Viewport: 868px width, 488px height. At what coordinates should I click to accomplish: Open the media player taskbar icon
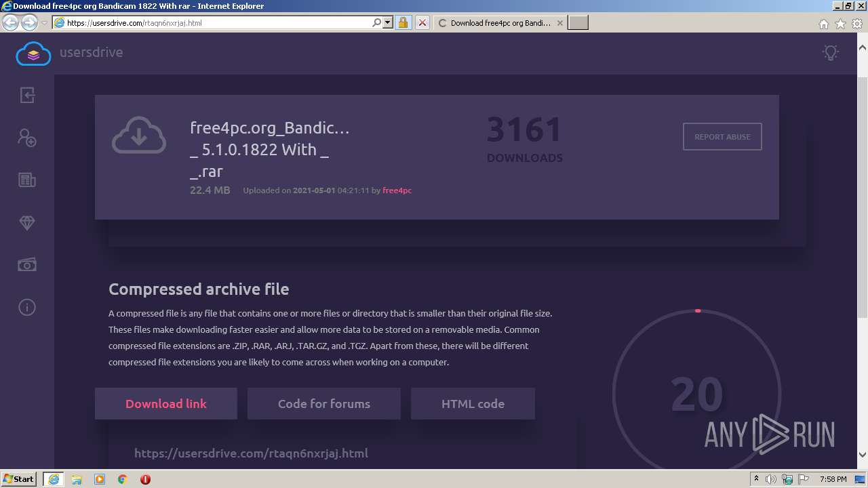coord(100,479)
